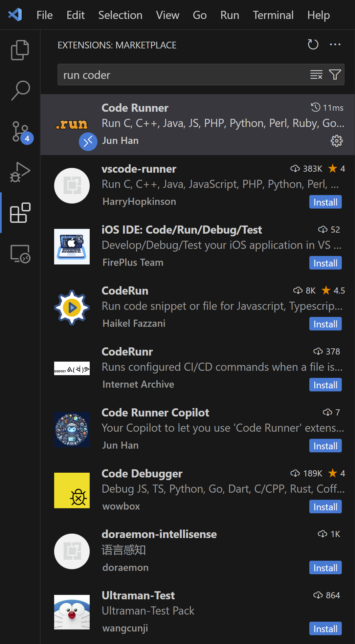Screen dimensions: 355x644
Task: Open the Run and Debug view
Action: 20,172
